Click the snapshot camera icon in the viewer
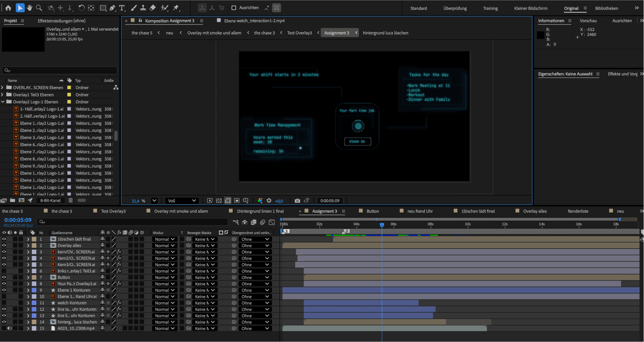Image resolution: width=644 pixels, height=342 pixels. [x=297, y=200]
